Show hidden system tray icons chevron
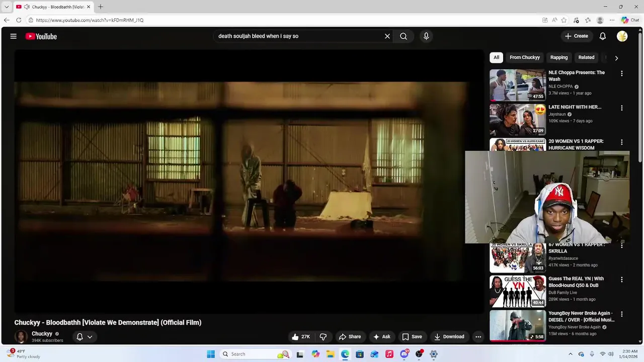 570,354
